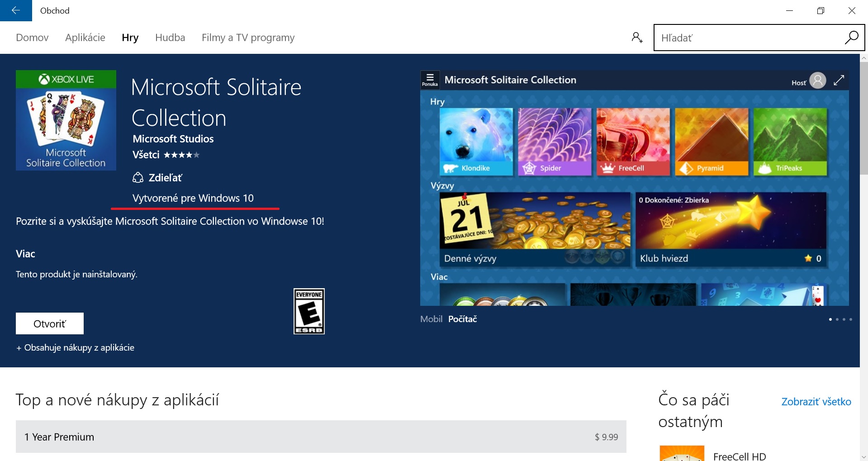Click the last screenshot pagination dot
The image size is (868, 461).
851,319
